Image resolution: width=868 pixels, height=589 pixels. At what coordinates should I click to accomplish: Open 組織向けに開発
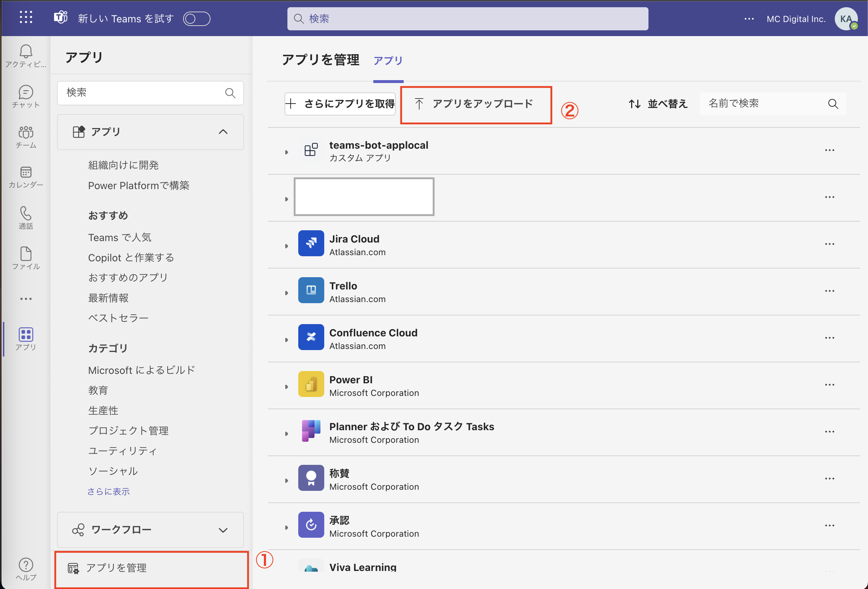123,165
